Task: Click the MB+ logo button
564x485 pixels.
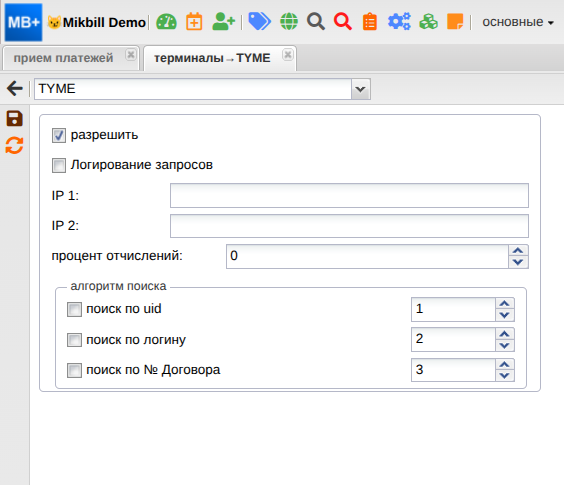Action: click(x=23, y=22)
